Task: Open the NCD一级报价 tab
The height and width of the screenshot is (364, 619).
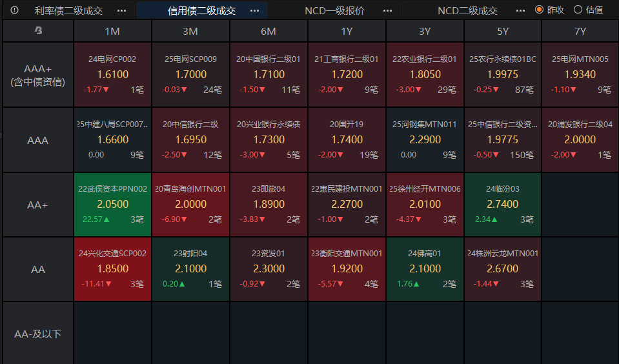Action: (x=335, y=11)
